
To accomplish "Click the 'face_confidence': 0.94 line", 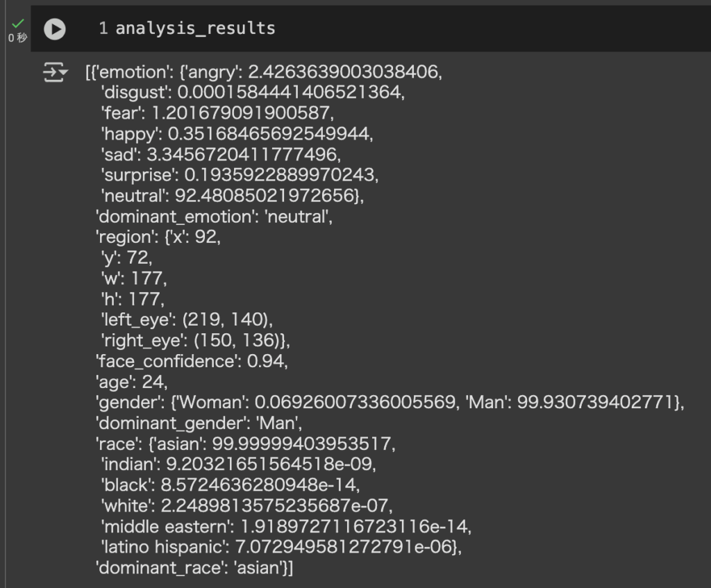I will 191,361.
